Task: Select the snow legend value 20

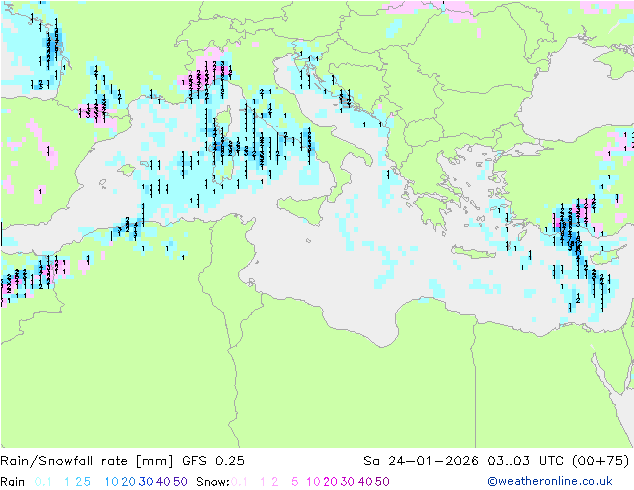Action: (x=330, y=482)
